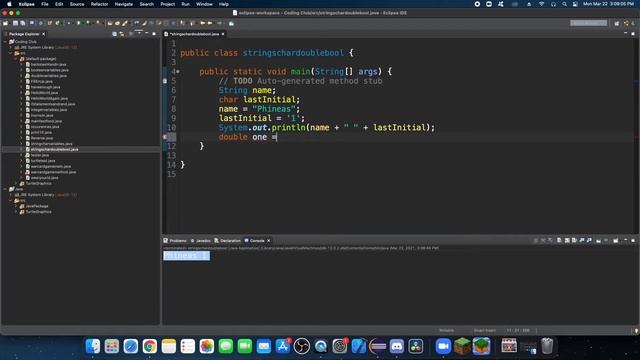This screenshot has width=640, height=360.
Task: Click the New wizard toolbar icon
Action: (5, 23)
